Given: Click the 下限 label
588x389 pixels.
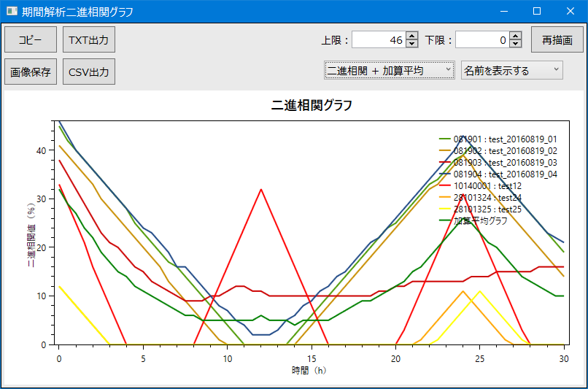Looking at the screenshot, I should pyautogui.click(x=438, y=40).
